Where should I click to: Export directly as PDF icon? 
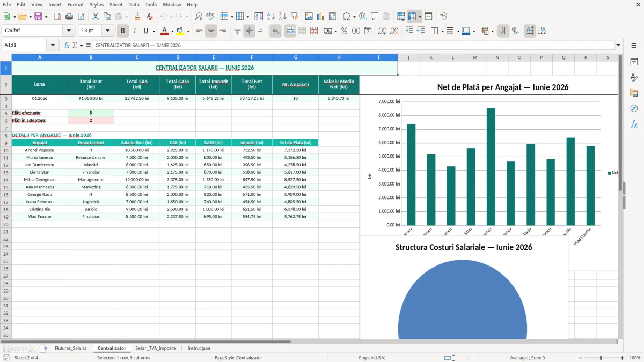(x=58, y=17)
